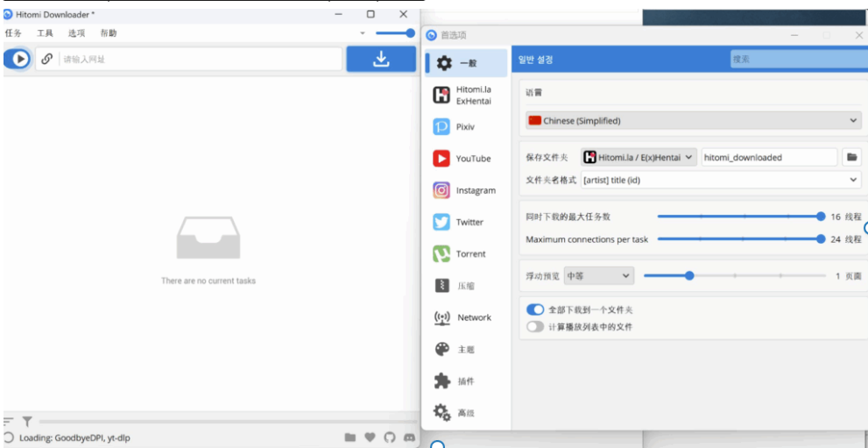This screenshot has height=448, width=868.
Task: Open the 主题 theme settings section
Action: click(x=466, y=350)
